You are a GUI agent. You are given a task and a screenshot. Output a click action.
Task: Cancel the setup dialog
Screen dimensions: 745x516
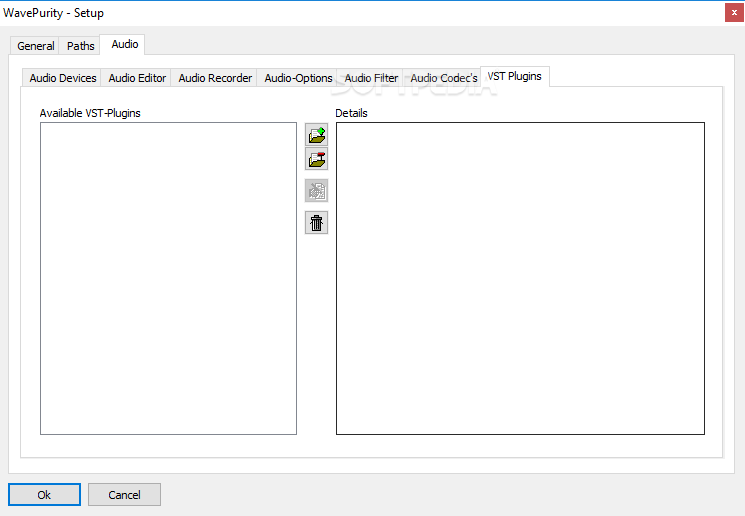[124, 495]
